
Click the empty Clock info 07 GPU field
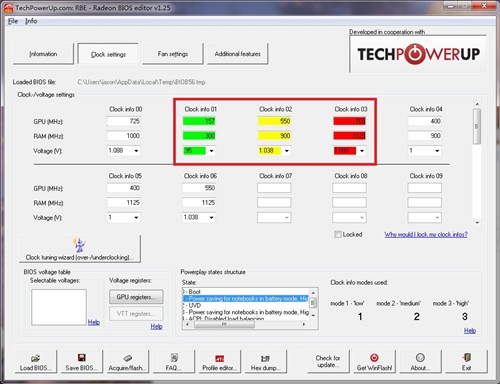click(274, 188)
